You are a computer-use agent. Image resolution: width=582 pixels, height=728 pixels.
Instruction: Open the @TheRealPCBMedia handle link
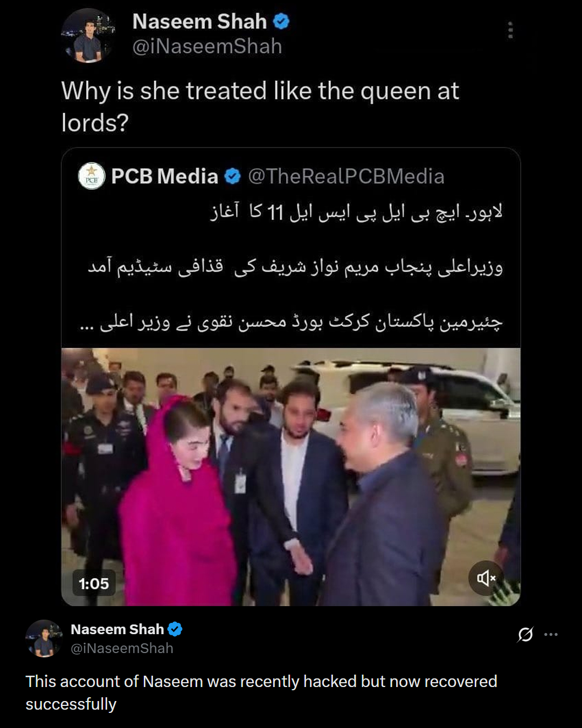coord(346,176)
